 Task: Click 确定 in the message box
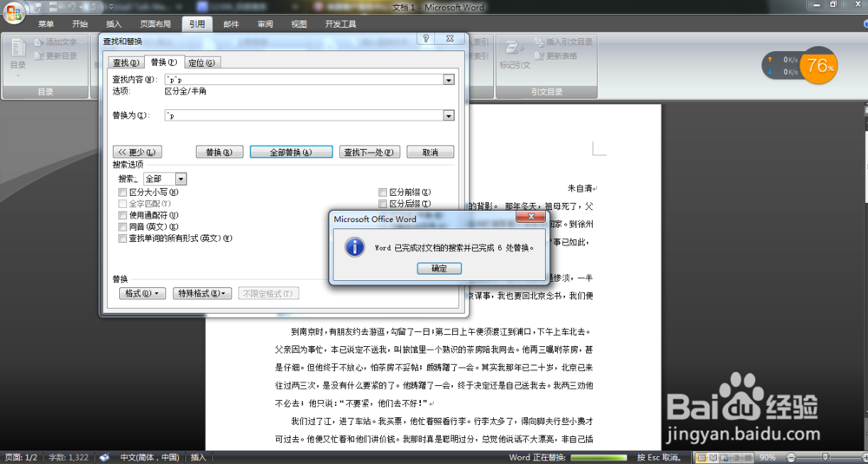coord(439,269)
